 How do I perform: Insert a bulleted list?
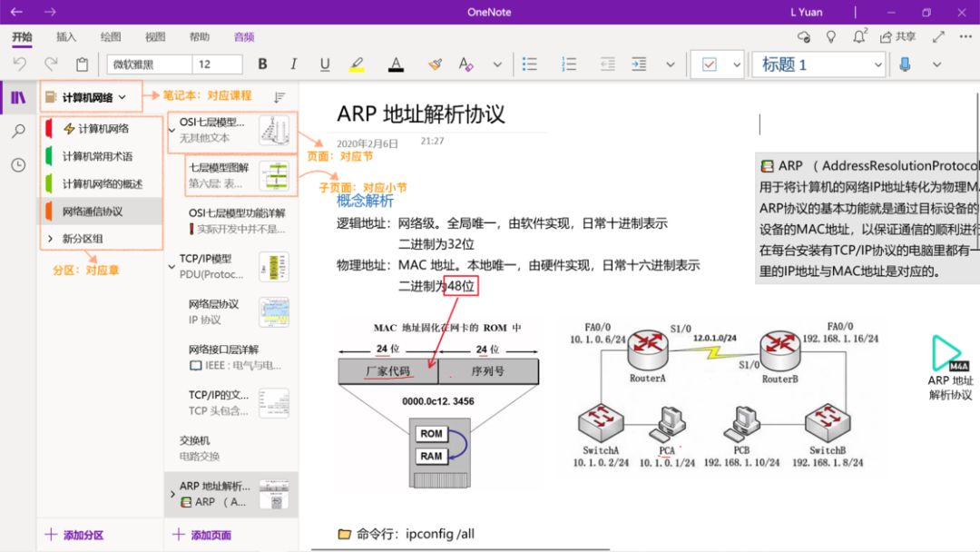click(530, 64)
